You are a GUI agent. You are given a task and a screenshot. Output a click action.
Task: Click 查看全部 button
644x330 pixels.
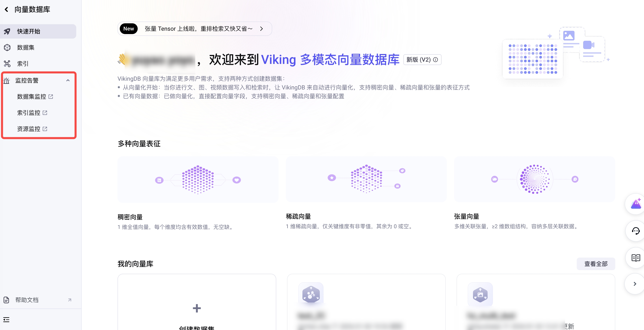click(596, 264)
